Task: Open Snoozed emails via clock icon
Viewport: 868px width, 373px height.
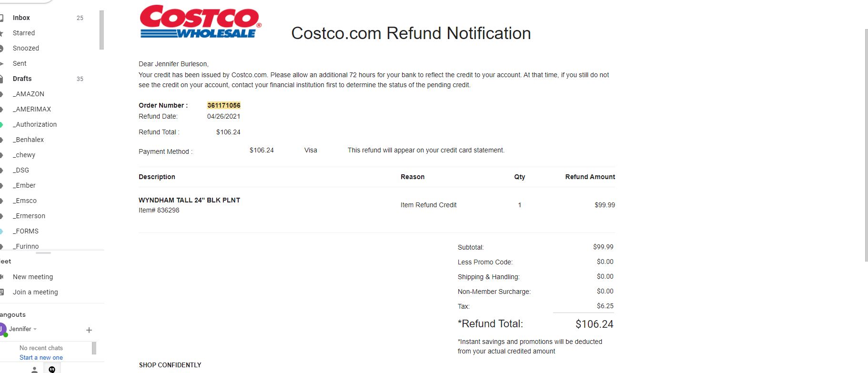Action: click(x=2, y=48)
